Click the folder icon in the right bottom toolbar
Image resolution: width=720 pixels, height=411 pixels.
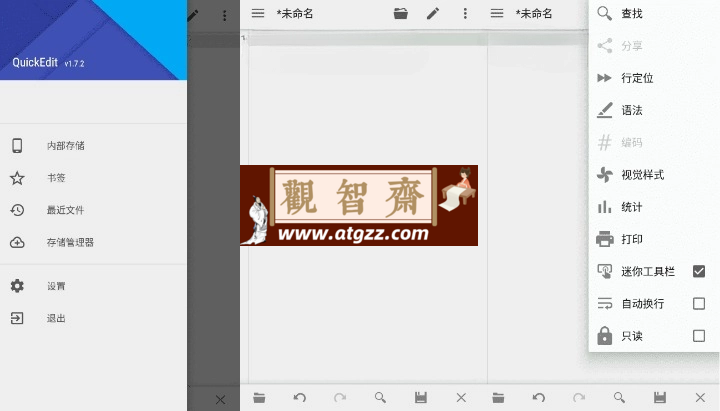click(498, 397)
